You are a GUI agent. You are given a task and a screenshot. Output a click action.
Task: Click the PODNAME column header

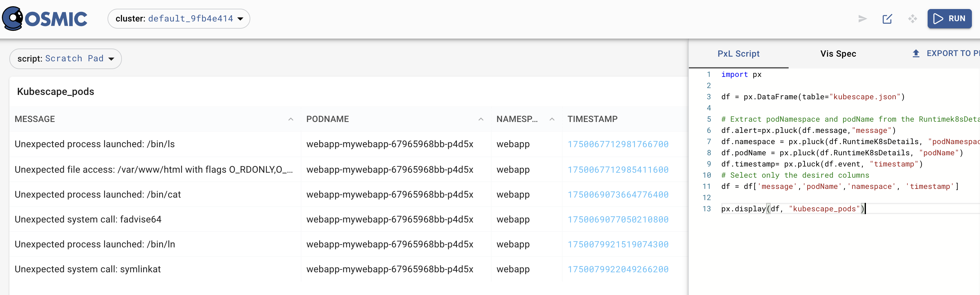click(x=328, y=119)
